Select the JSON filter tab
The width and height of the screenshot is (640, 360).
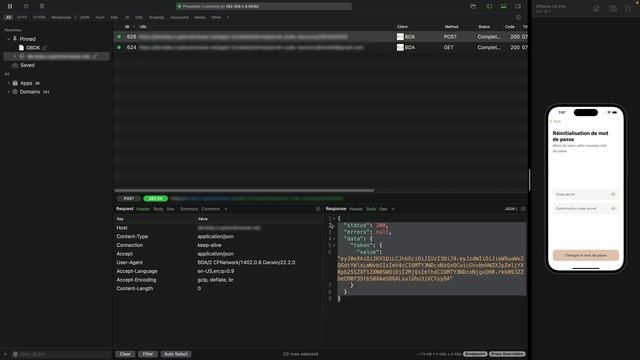point(84,18)
